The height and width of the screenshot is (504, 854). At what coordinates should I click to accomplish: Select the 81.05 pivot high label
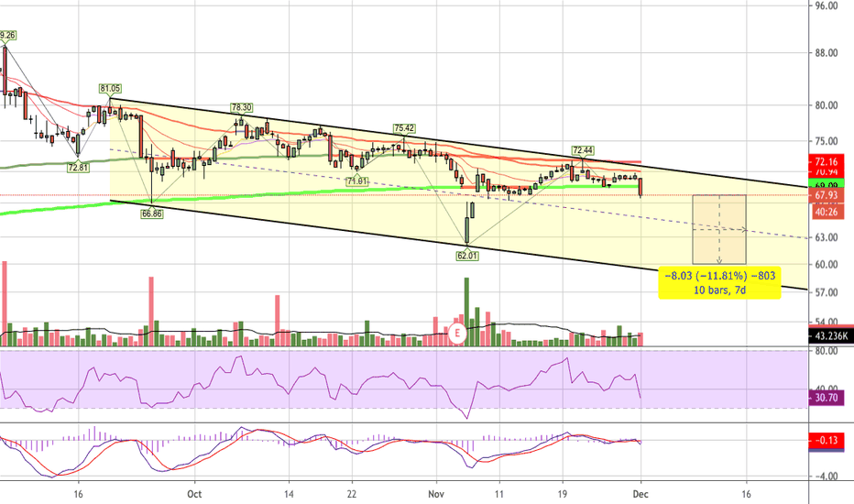tap(110, 88)
